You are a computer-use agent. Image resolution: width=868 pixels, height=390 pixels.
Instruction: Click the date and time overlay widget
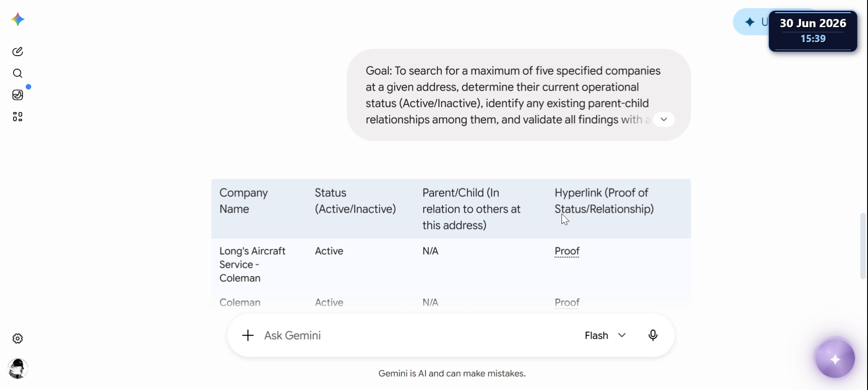click(x=813, y=31)
